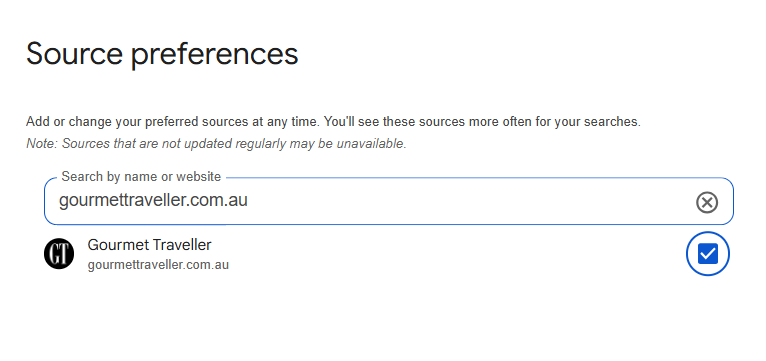Clear the search field with the X icon
The width and height of the screenshot is (766, 361).
point(707,202)
